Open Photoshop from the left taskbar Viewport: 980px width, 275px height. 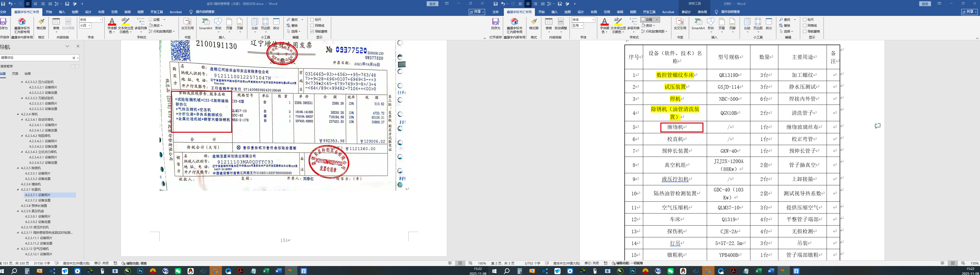point(140,271)
